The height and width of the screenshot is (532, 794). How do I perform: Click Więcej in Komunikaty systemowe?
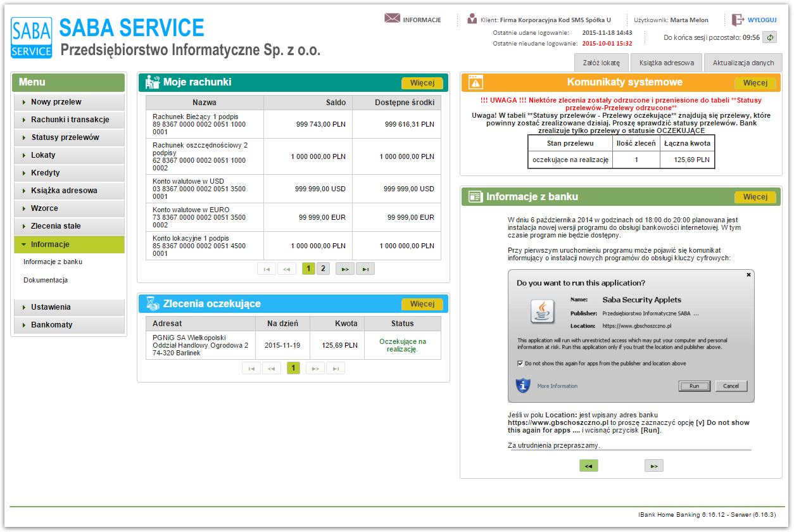[x=755, y=83]
